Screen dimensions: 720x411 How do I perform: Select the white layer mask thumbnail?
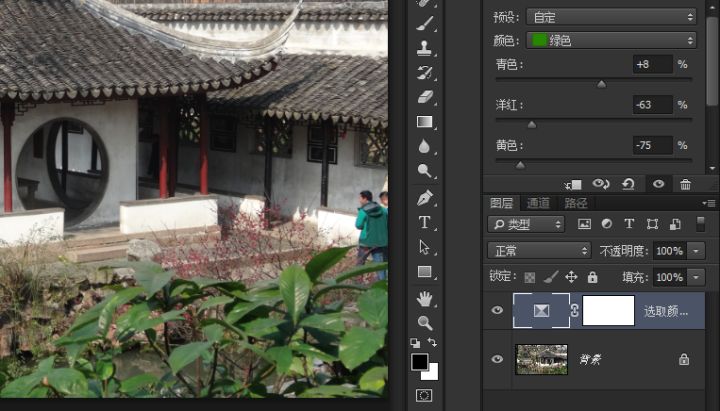pyautogui.click(x=608, y=310)
